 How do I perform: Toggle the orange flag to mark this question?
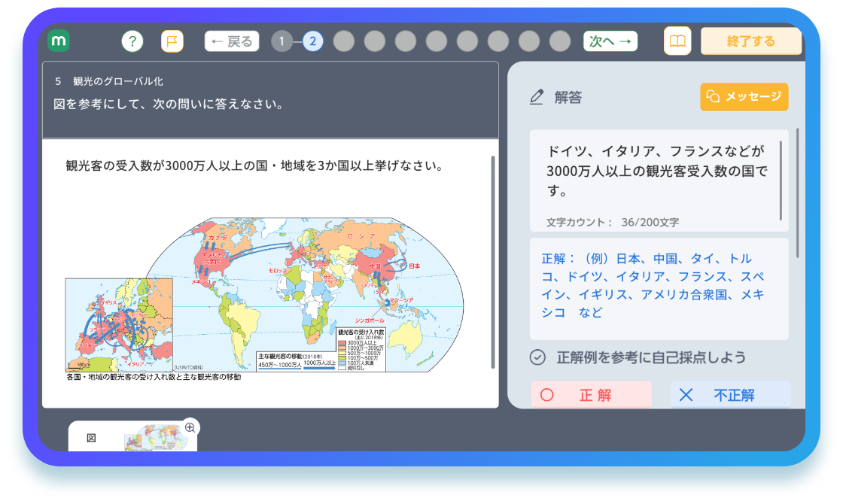[172, 41]
